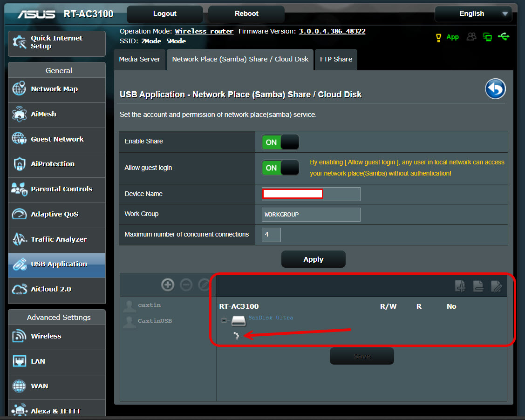Image resolution: width=525 pixels, height=420 pixels.
Task: Open Guest Network page
Action: [56, 139]
